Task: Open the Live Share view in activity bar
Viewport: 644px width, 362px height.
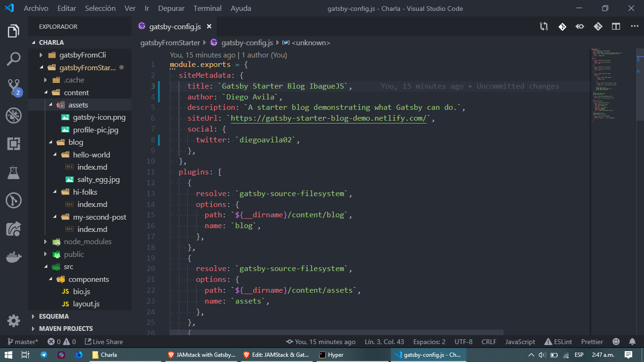Action: pos(14,229)
